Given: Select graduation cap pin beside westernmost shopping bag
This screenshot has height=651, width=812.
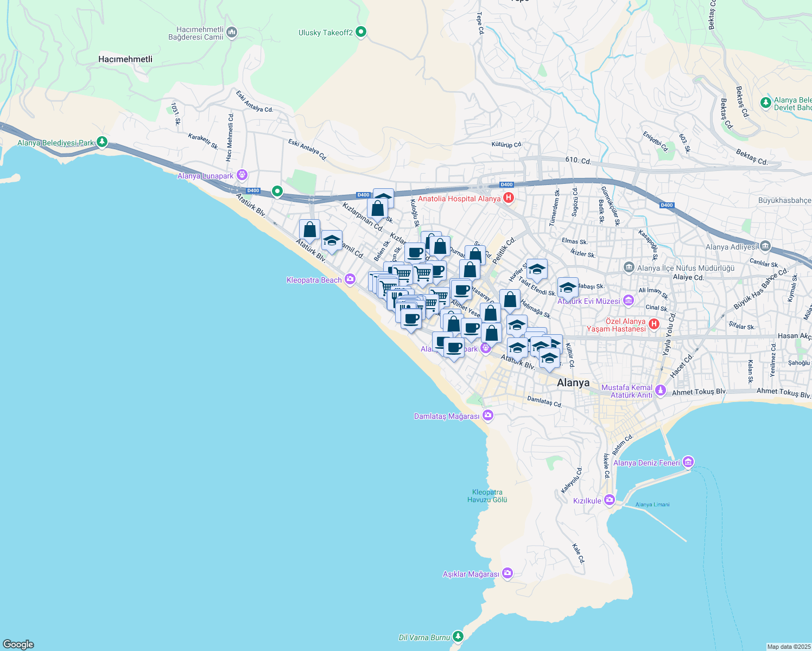Looking at the screenshot, I should pos(332,242).
